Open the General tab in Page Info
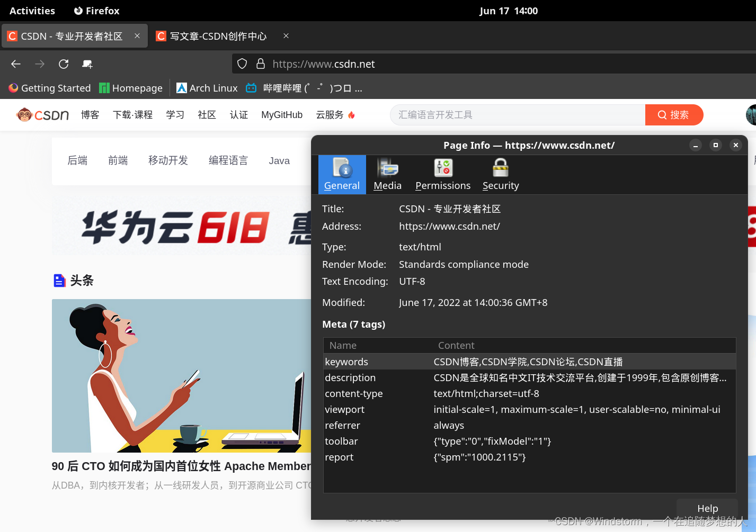The height and width of the screenshot is (532, 756). 342,175
